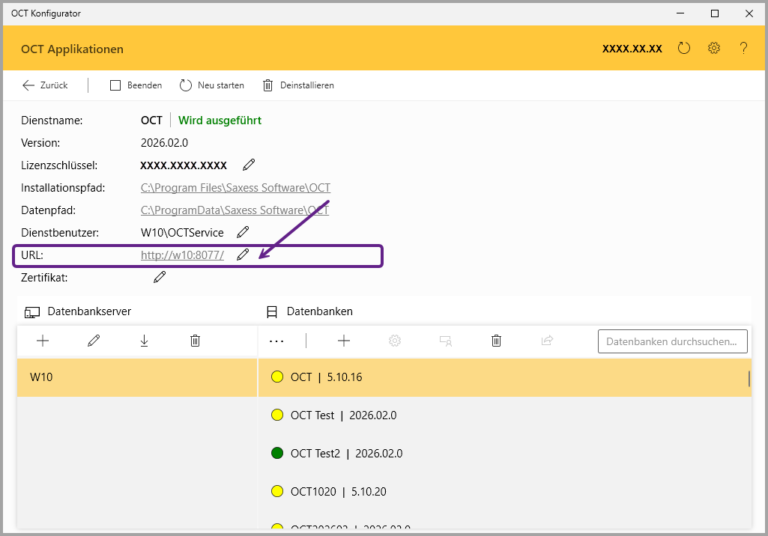Delete the selected database server
The width and height of the screenshot is (768, 536).
click(195, 341)
